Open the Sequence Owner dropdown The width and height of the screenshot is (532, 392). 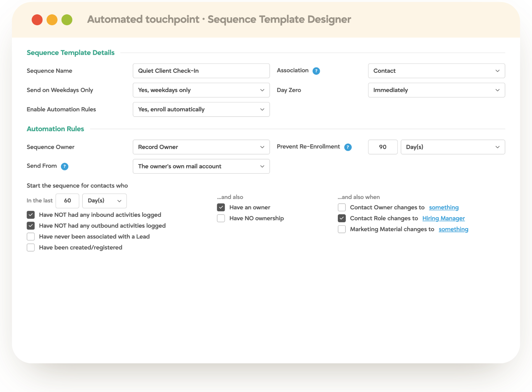coord(201,147)
